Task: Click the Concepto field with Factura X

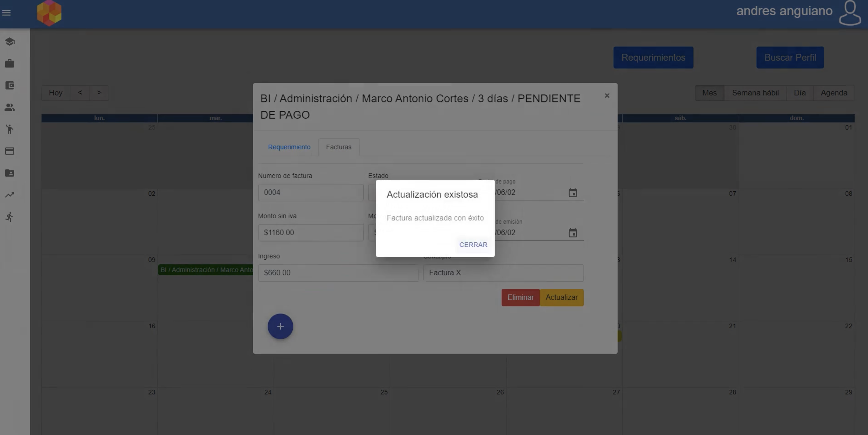Action: pyautogui.click(x=503, y=273)
